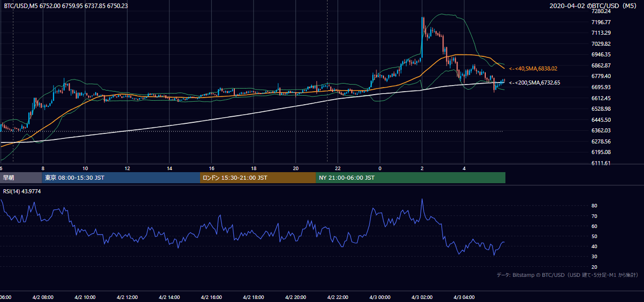644x302 pixels.
Task: Click the BTC/USD,M5 OHLC header text
Action: click(66, 6)
